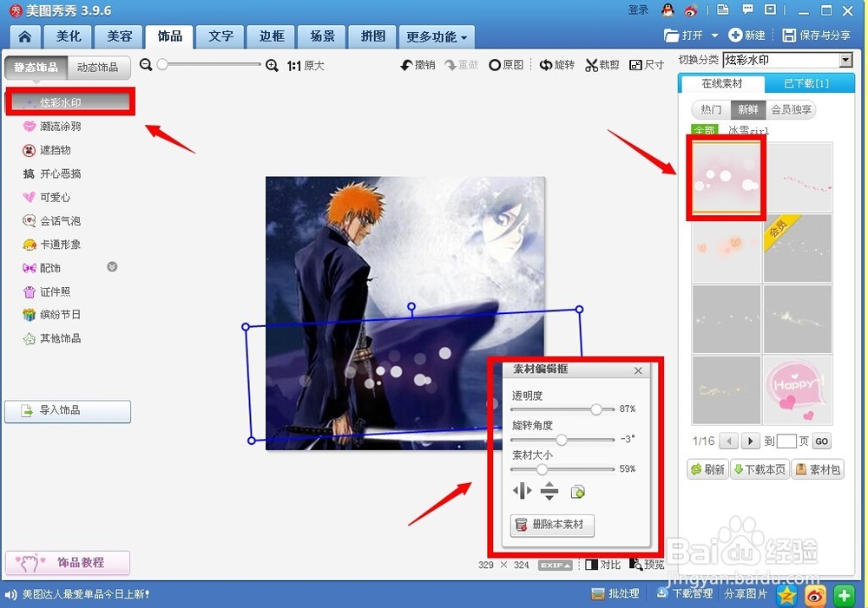Click 刷新 refresh button
The height and width of the screenshot is (608, 868).
click(x=707, y=470)
